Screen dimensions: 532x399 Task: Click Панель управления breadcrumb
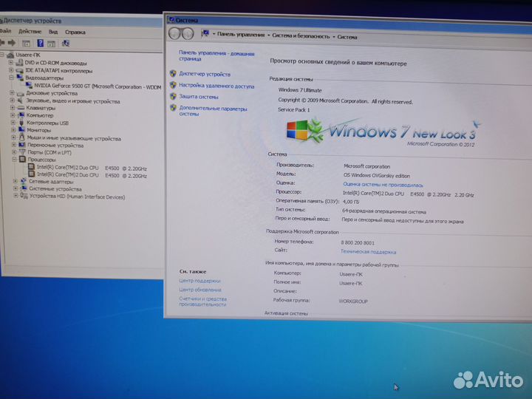(x=241, y=34)
